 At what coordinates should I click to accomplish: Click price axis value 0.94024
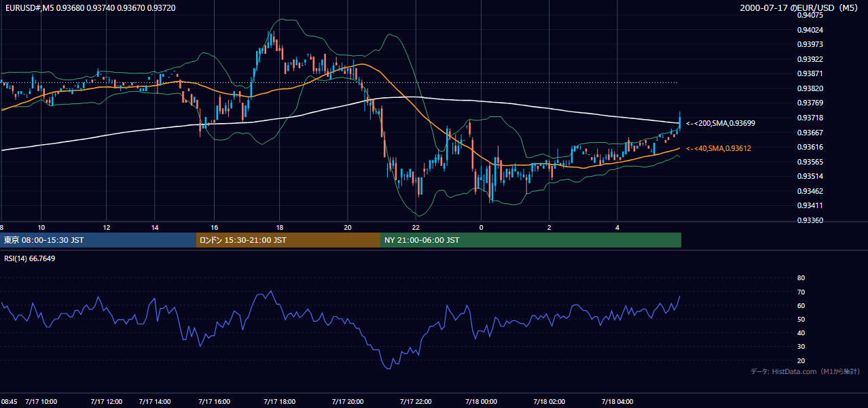click(x=810, y=30)
